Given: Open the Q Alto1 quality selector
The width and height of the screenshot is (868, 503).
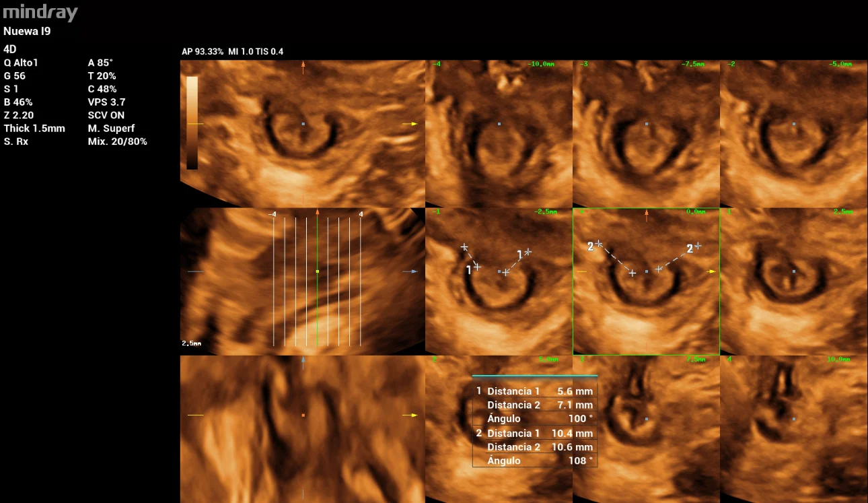Looking at the screenshot, I should coord(20,62).
